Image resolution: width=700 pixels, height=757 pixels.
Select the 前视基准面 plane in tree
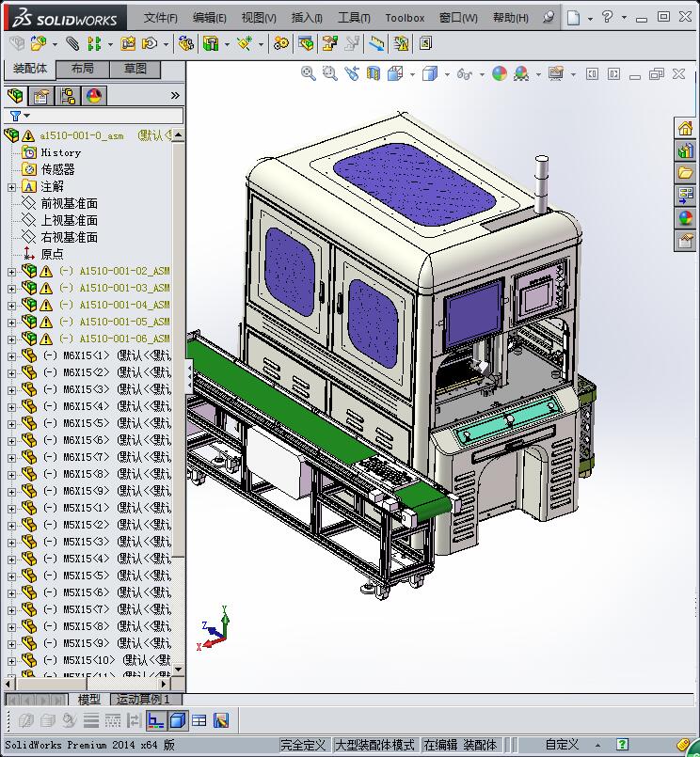69,203
